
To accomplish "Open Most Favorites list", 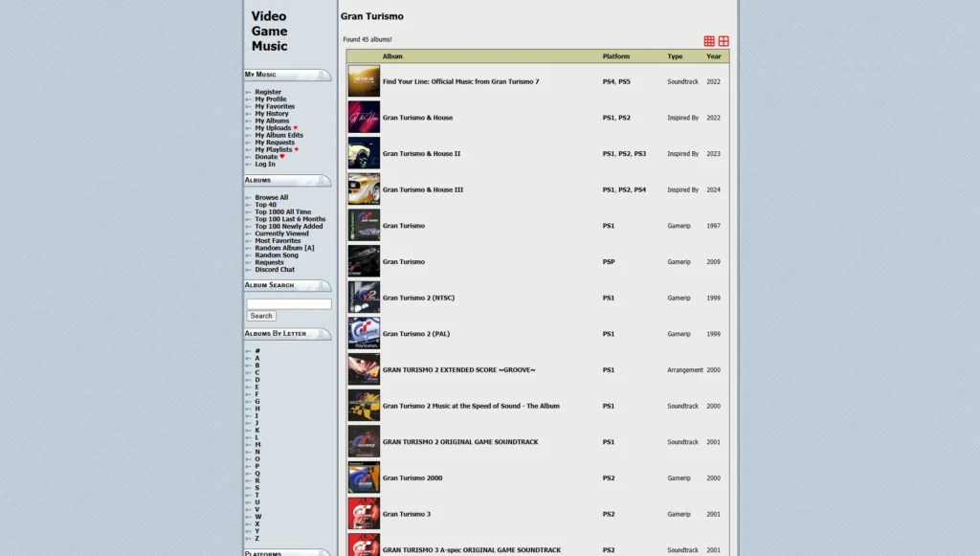I will (x=278, y=240).
